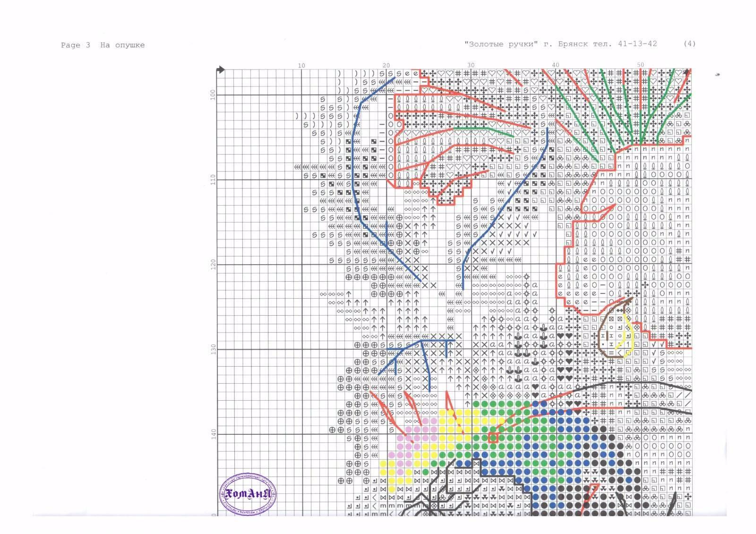Click column number 50 on top ruler
Image resolution: width=756 pixels, height=534 pixels.
tap(640, 66)
